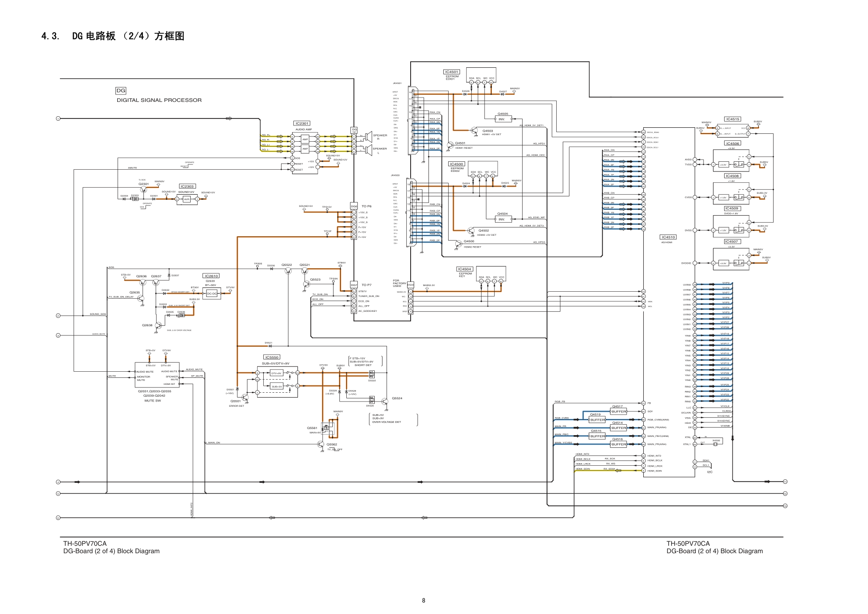Click the Q5562 TV_ON_OFF transistor symbol
The image size is (868, 614).
[x=321, y=444]
